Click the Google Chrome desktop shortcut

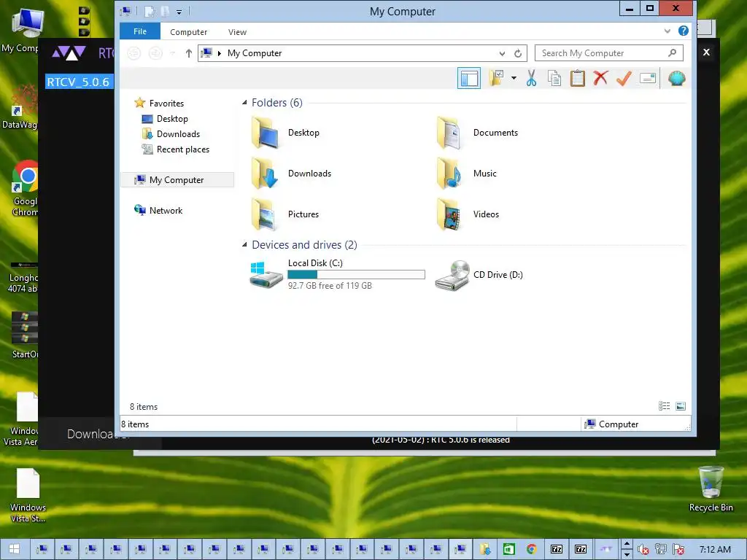pyautogui.click(x=25, y=189)
